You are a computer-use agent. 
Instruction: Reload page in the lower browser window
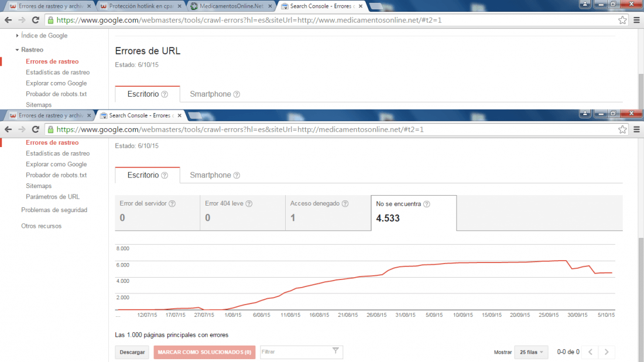(x=36, y=129)
